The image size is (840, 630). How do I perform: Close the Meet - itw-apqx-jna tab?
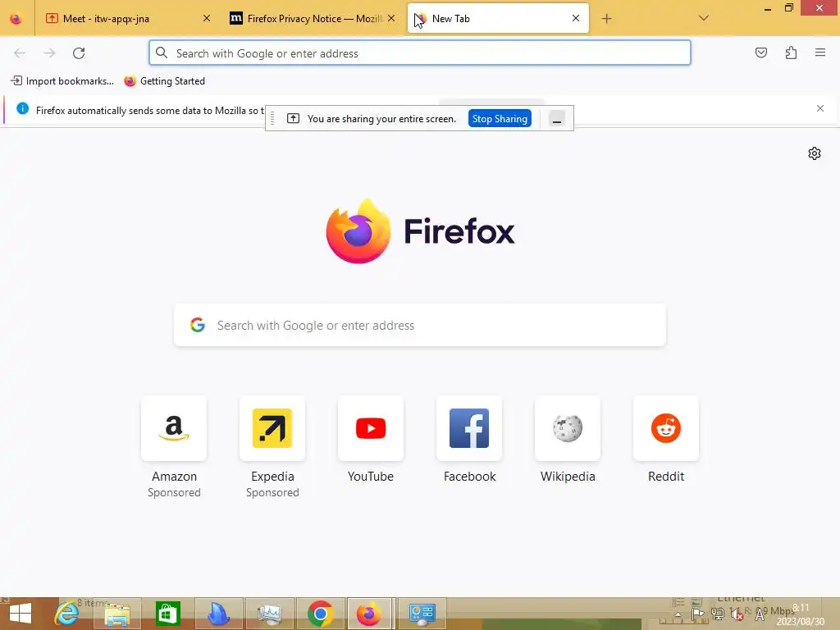tap(207, 18)
